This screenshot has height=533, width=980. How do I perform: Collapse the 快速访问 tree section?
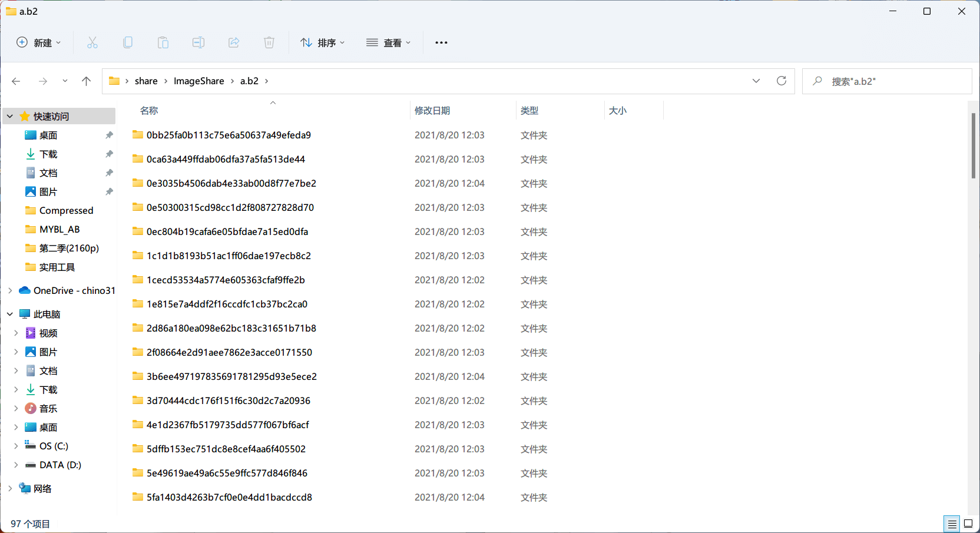point(10,116)
